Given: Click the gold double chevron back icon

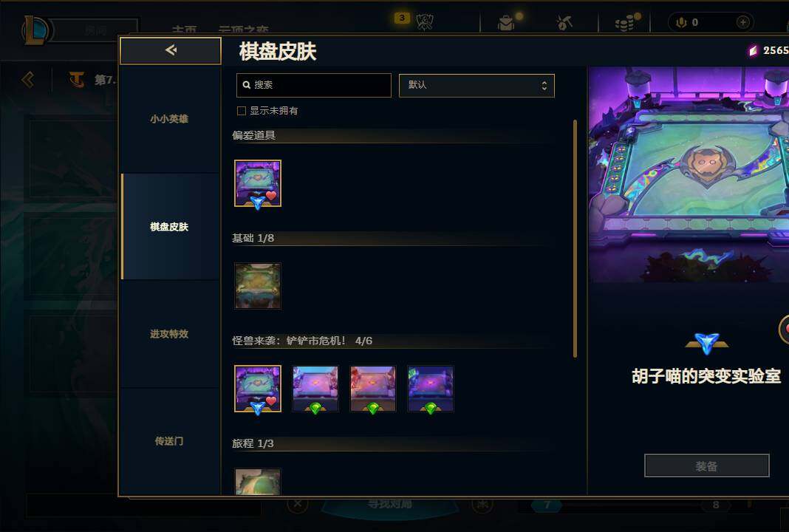Looking at the screenshot, I should pyautogui.click(x=28, y=80).
